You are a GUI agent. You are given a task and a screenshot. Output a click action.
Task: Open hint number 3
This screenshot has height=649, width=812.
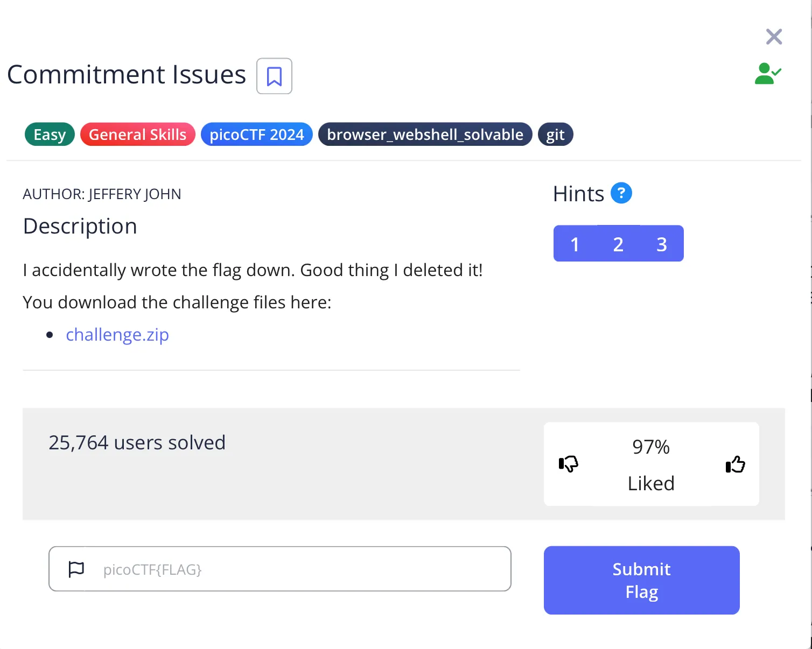point(662,244)
